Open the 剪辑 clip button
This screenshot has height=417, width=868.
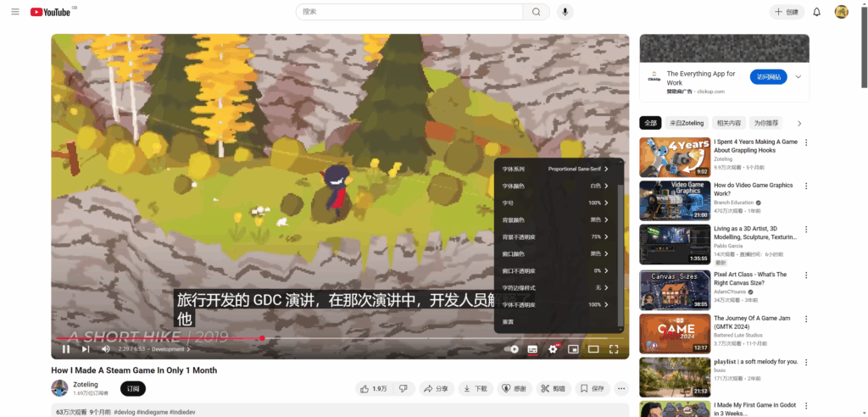pyautogui.click(x=554, y=389)
